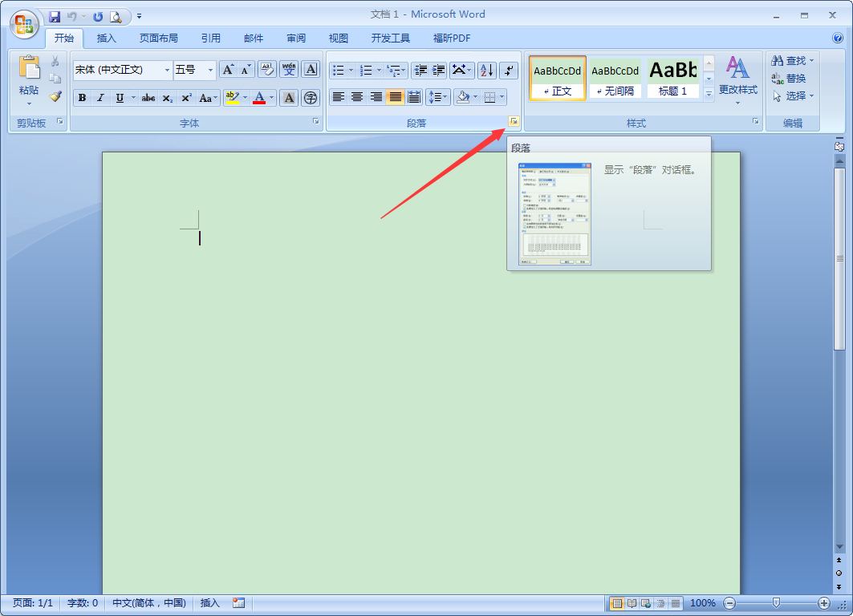Click the Sort icon in the paragraph group
Screen dimensions: 853x616
tap(486, 70)
